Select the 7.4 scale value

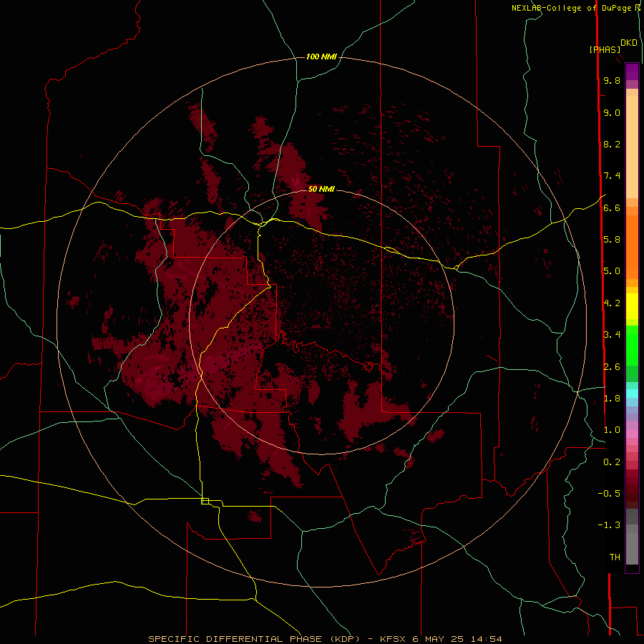612,176
